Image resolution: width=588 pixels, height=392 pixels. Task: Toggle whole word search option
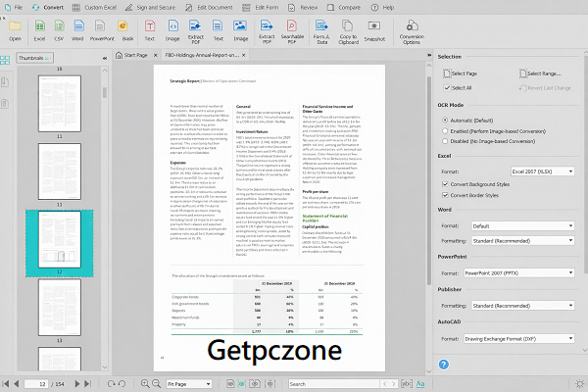pyautogui.click(x=407, y=384)
